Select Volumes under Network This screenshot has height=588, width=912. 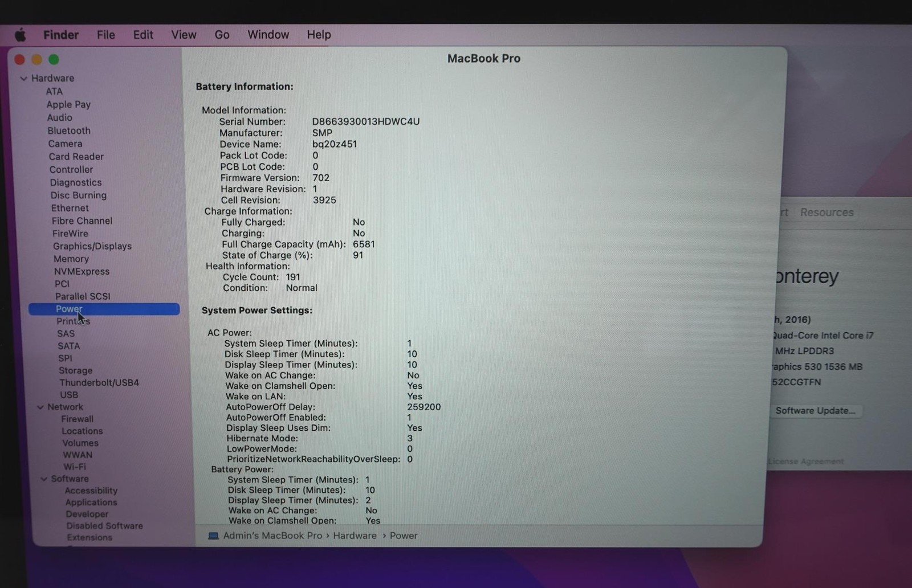click(80, 443)
